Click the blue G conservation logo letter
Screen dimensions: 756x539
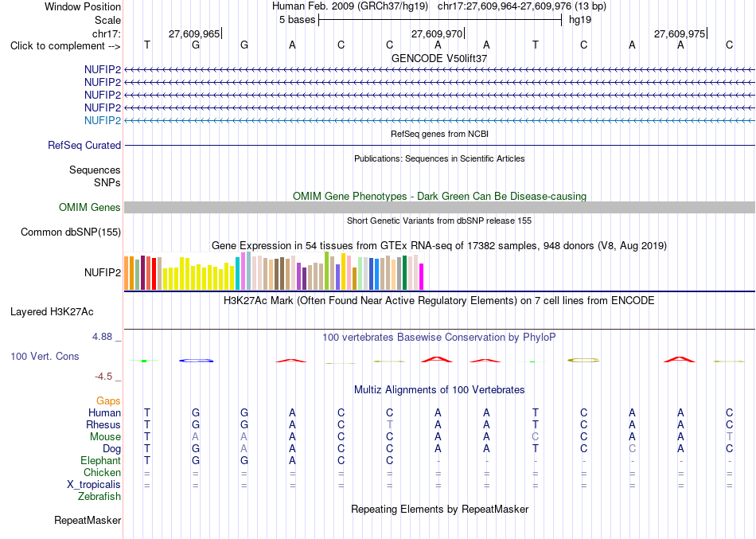click(x=196, y=361)
